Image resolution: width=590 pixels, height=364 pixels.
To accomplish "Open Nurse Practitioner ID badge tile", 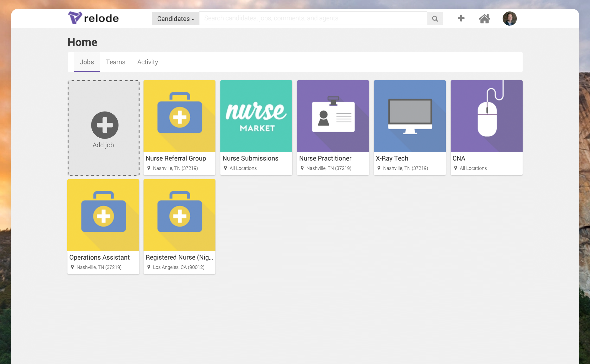I will coord(333,116).
